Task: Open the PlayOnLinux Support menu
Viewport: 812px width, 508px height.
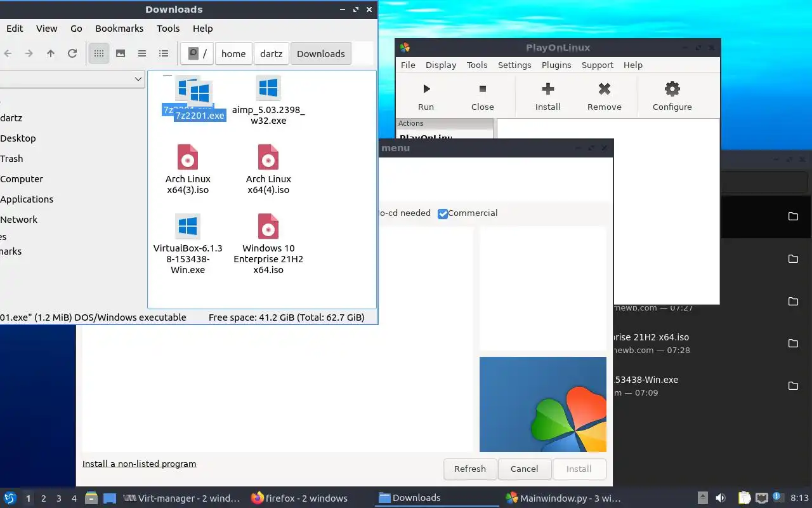Action: click(x=598, y=65)
